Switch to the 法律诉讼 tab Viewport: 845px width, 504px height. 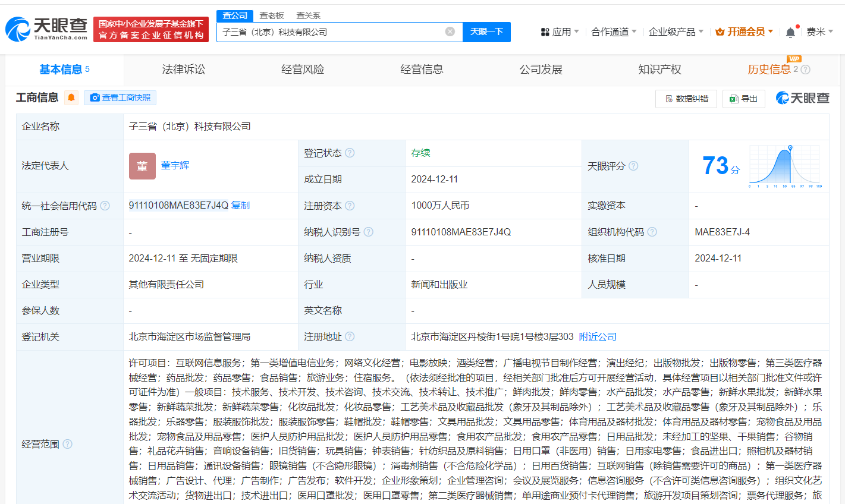[x=183, y=70]
